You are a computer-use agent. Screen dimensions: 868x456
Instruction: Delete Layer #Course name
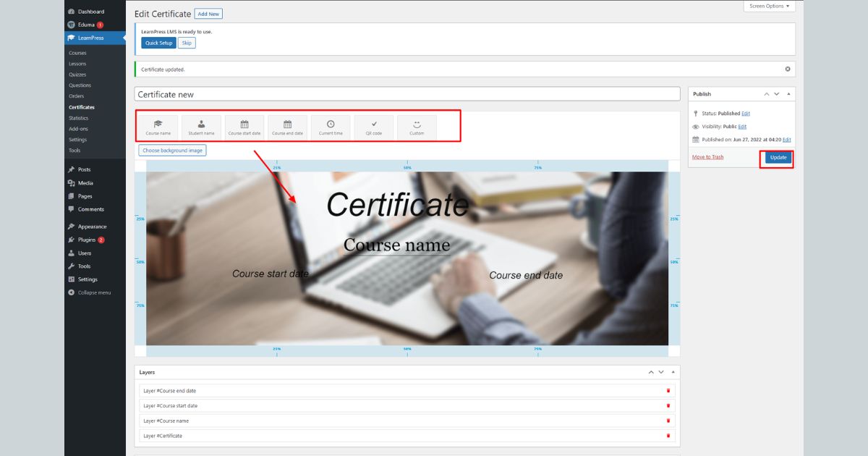[668, 421]
